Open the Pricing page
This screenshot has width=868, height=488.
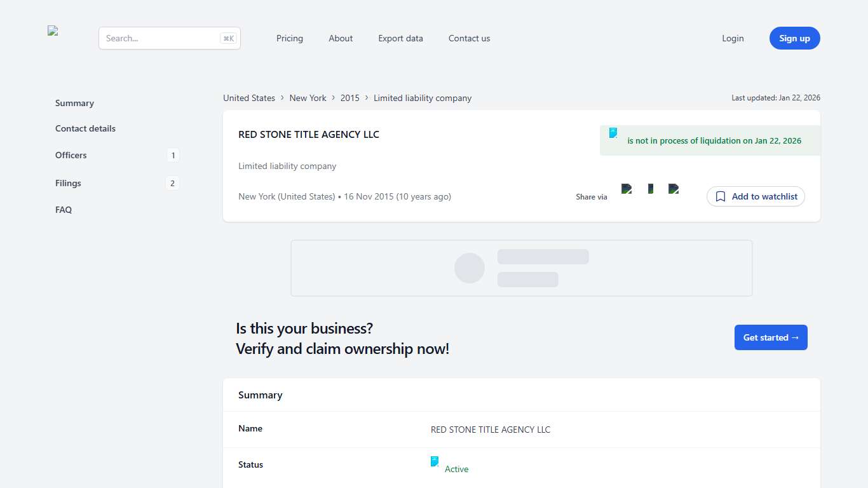pos(290,38)
